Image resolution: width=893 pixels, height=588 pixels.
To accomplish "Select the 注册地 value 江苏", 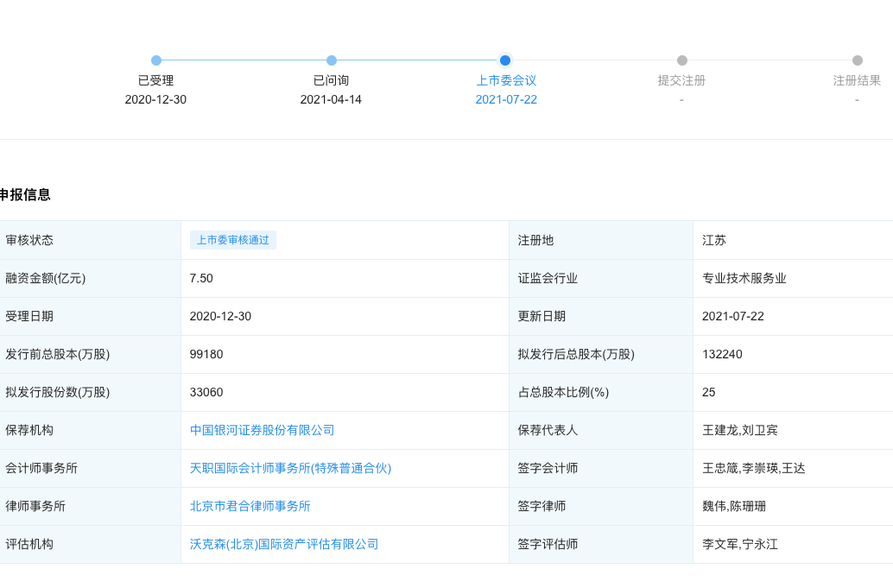I will [x=713, y=240].
